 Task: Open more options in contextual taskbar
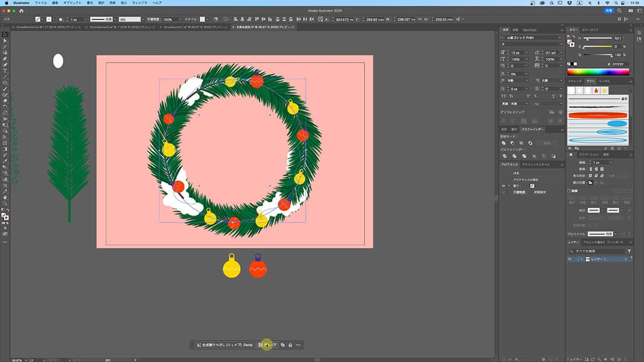tap(298, 345)
